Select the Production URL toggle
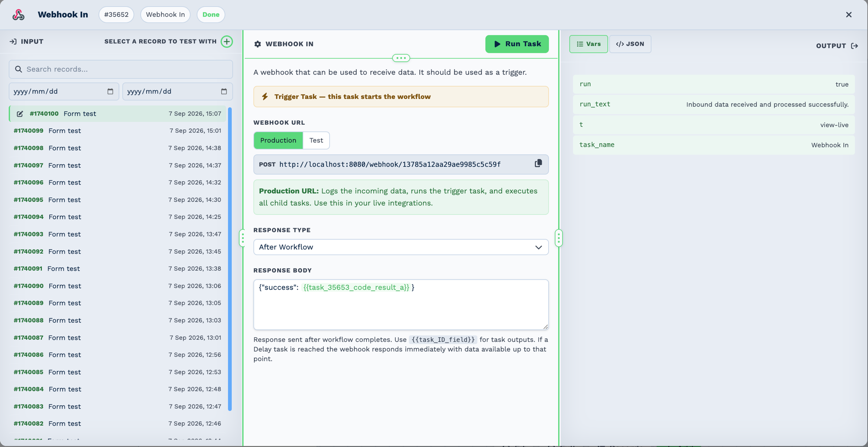Screen dimensions: 868x447 tap(278, 140)
